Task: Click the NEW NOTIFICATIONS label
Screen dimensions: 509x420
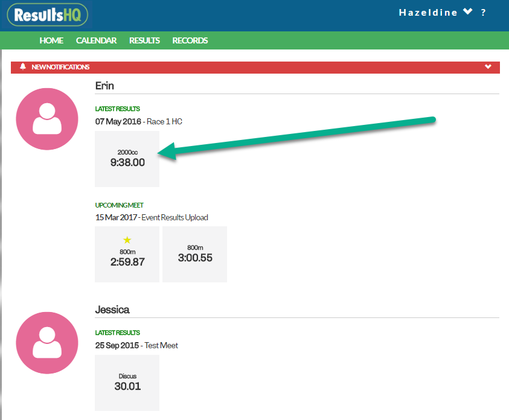Action: [60, 67]
